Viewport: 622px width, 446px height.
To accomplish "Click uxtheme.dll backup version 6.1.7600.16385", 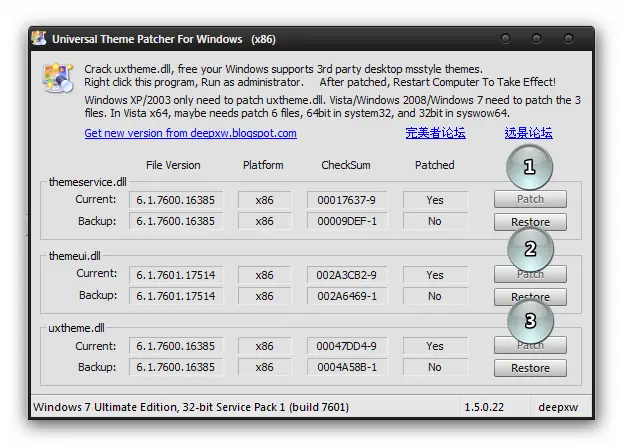I will (x=176, y=367).
